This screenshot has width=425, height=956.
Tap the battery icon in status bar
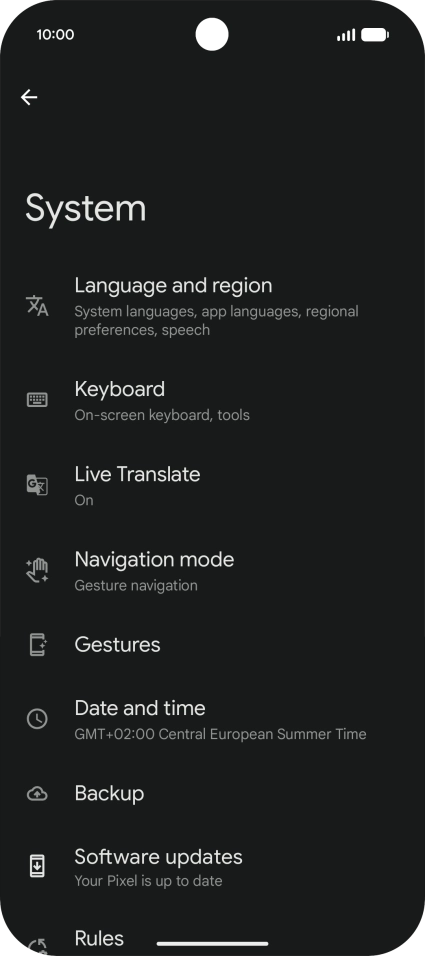(x=374, y=35)
